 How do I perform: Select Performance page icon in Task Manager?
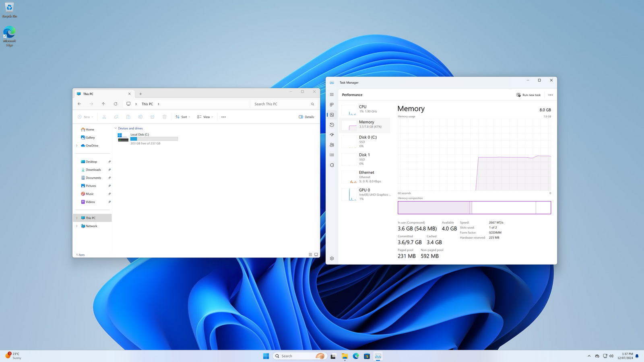tap(332, 115)
